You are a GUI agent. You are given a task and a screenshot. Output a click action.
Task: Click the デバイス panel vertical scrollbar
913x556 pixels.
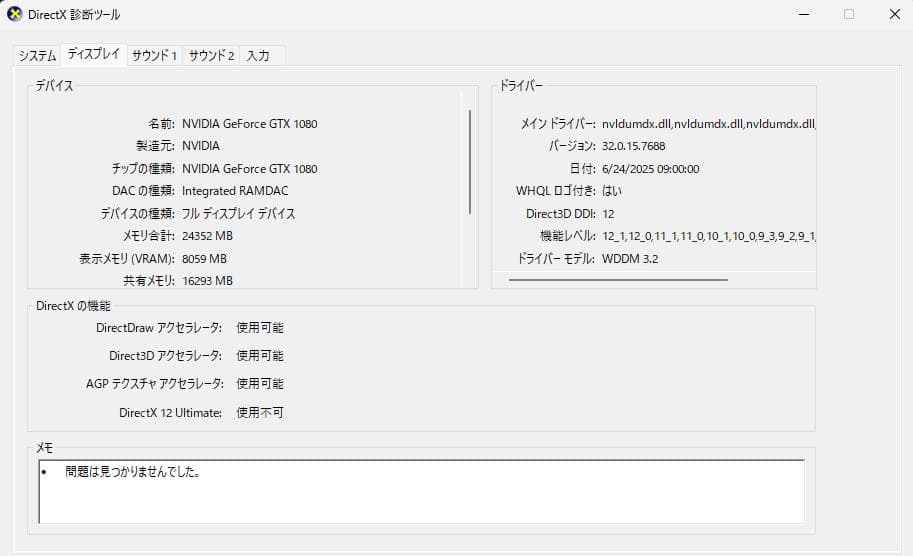point(470,162)
